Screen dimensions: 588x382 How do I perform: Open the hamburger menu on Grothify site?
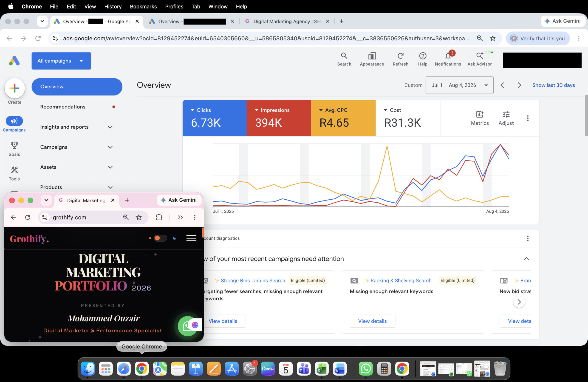191,238
